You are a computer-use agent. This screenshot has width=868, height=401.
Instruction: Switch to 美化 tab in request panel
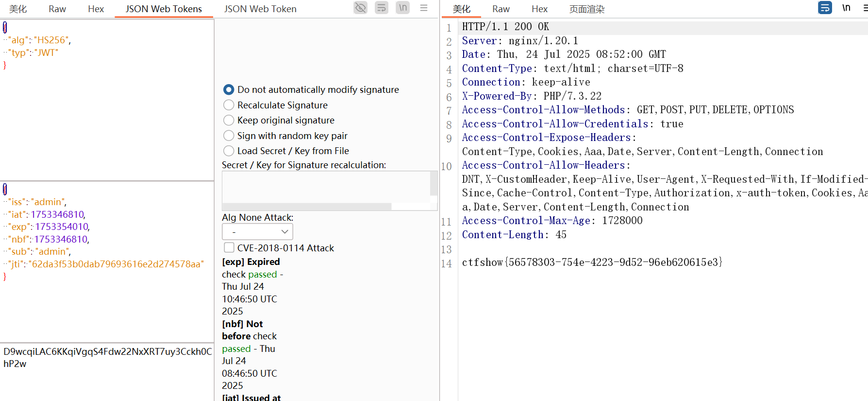point(18,9)
